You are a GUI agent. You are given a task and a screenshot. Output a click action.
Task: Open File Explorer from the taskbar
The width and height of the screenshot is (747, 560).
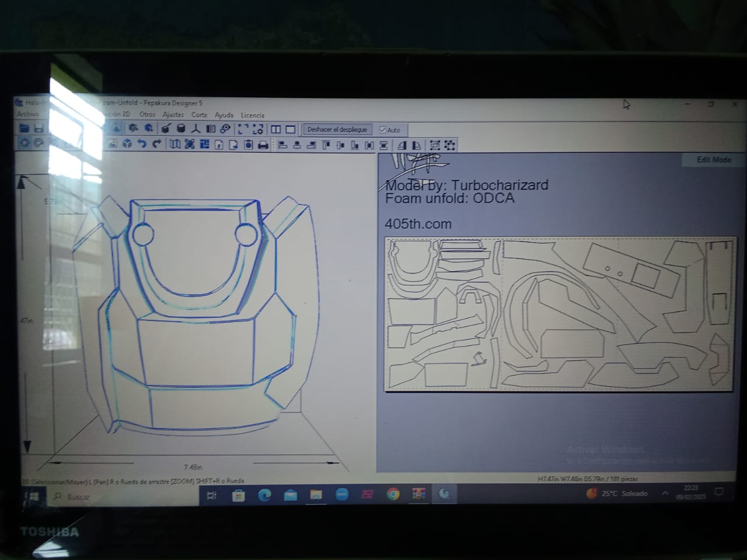pos(316,495)
